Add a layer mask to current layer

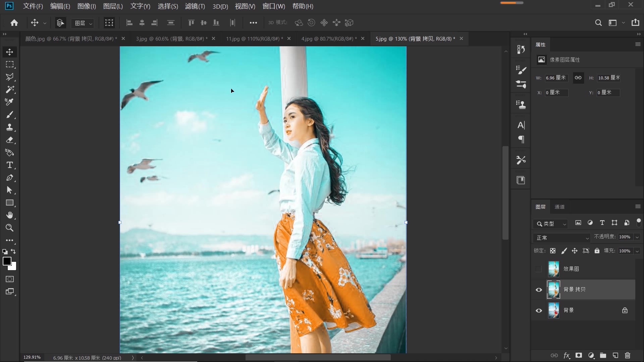[x=579, y=356]
